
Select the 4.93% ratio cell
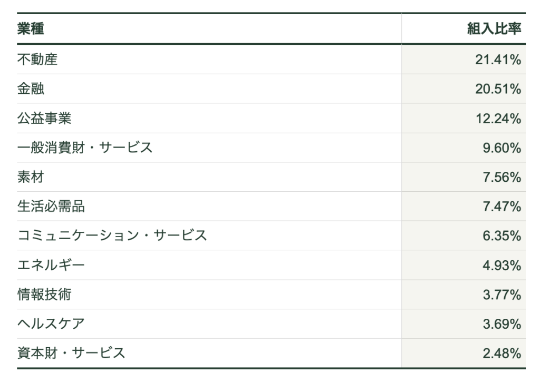coord(502,266)
